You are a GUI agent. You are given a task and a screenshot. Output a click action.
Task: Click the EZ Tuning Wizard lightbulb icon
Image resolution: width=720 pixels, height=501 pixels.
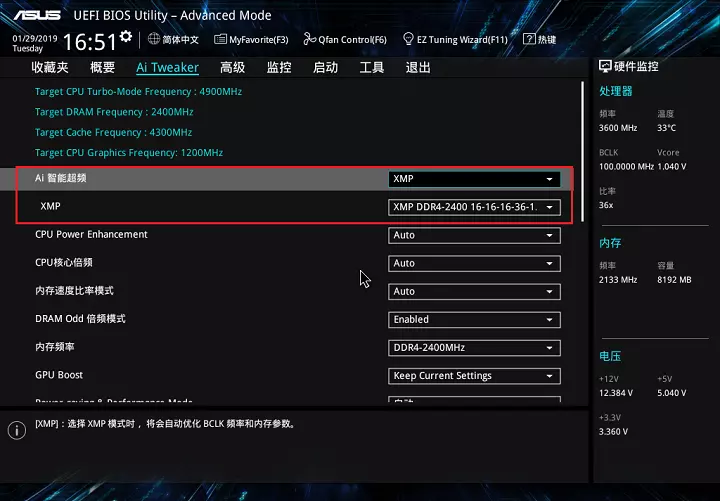pos(408,39)
